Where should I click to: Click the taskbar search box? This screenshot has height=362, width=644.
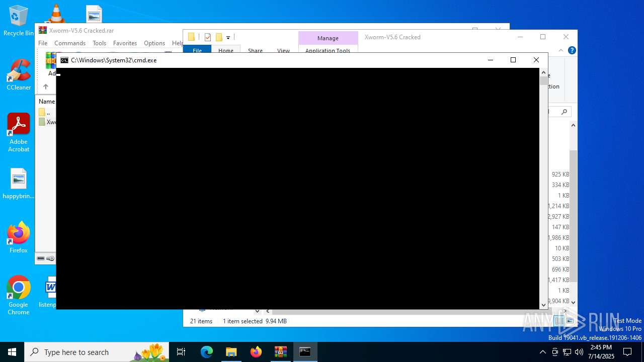point(97,352)
